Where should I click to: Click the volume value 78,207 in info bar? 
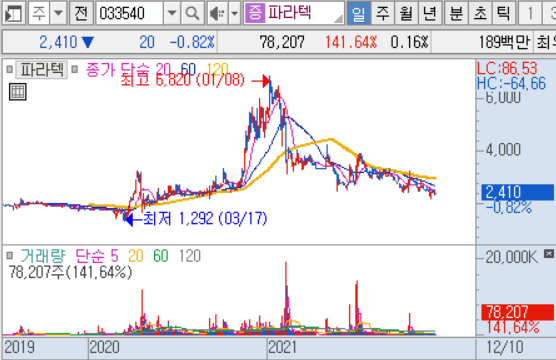[282, 43]
